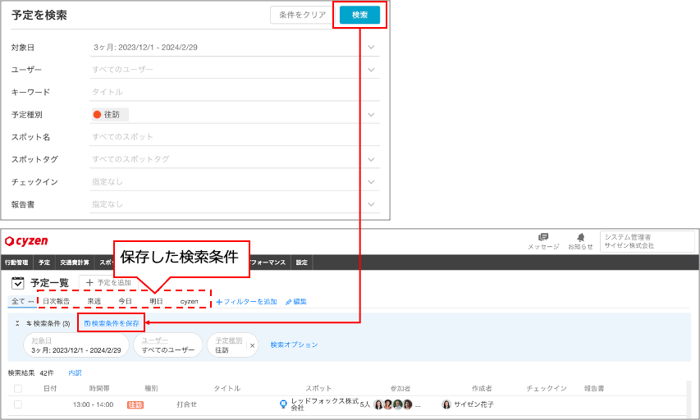This screenshot has width=700, height=420.
Task: Open the スポットタグ dropdown
Action: coord(234,159)
